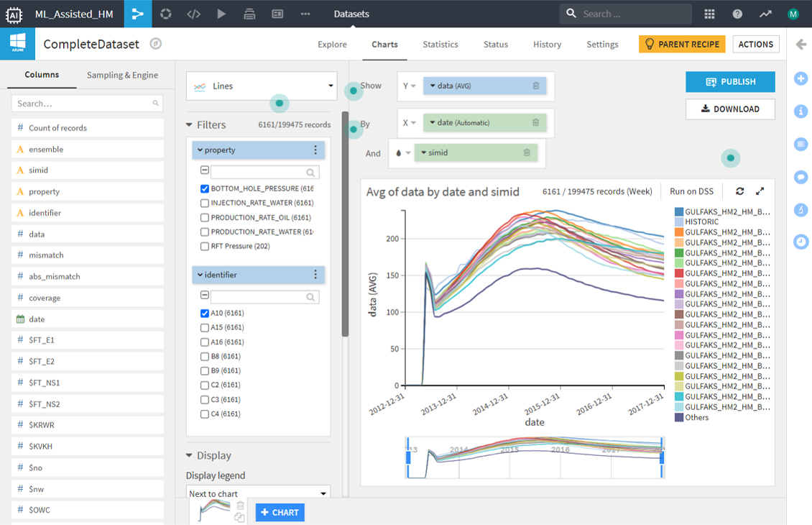Open the apps grid menu icon

(709, 14)
